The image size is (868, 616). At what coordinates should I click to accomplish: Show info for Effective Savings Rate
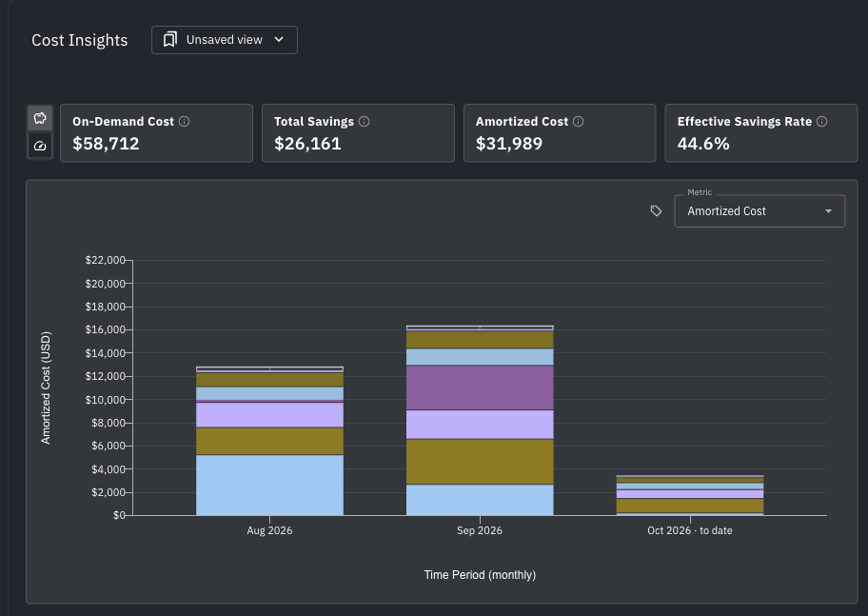pos(822,121)
